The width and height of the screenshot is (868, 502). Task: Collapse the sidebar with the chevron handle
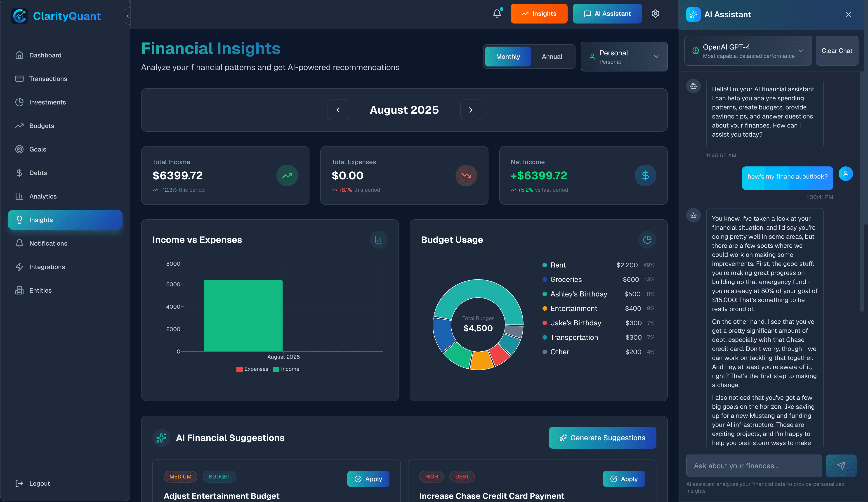[x=127, y=16]
